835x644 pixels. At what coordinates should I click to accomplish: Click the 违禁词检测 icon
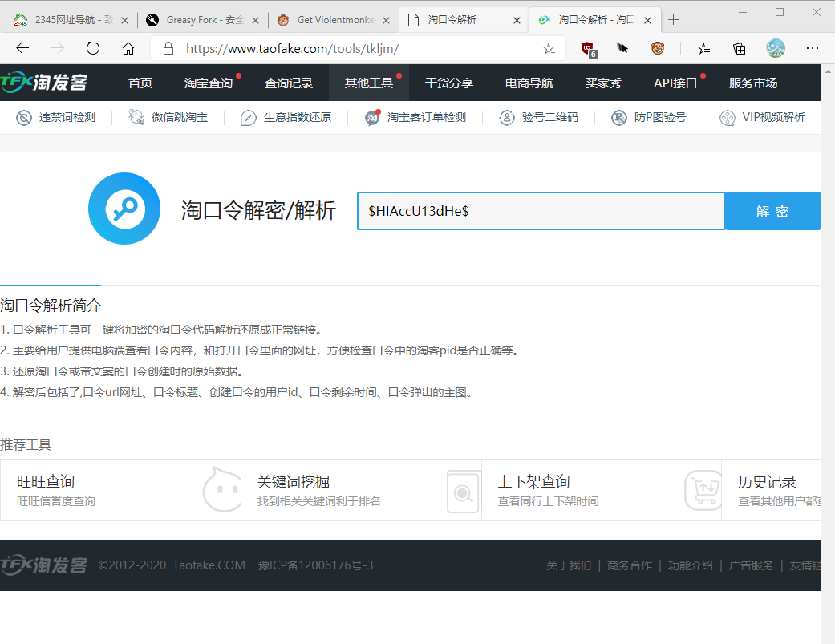tap(24, 118)
